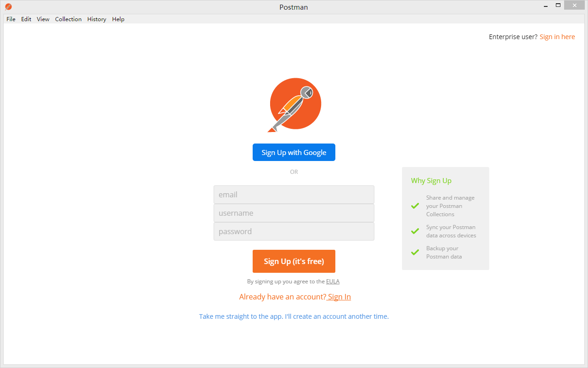Focus the email input field
Image resolution: width=588 pixels, height=368 pixels.
click(x=294, y=195)
